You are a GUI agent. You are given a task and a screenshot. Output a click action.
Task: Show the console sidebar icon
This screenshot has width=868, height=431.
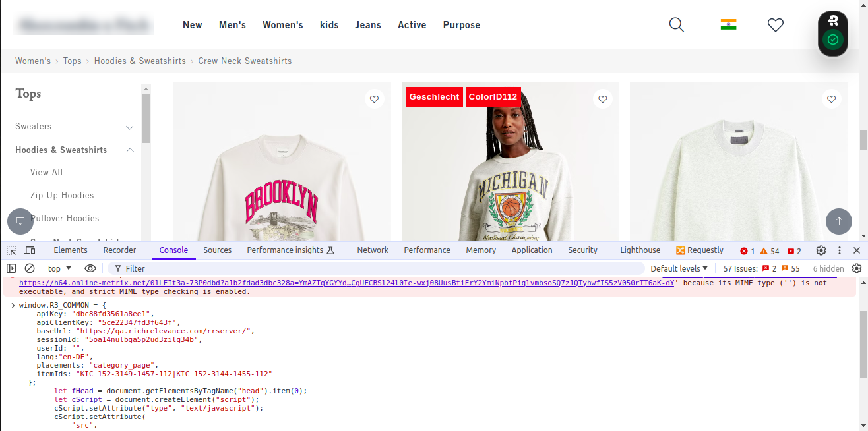click(x=11, y=268)
